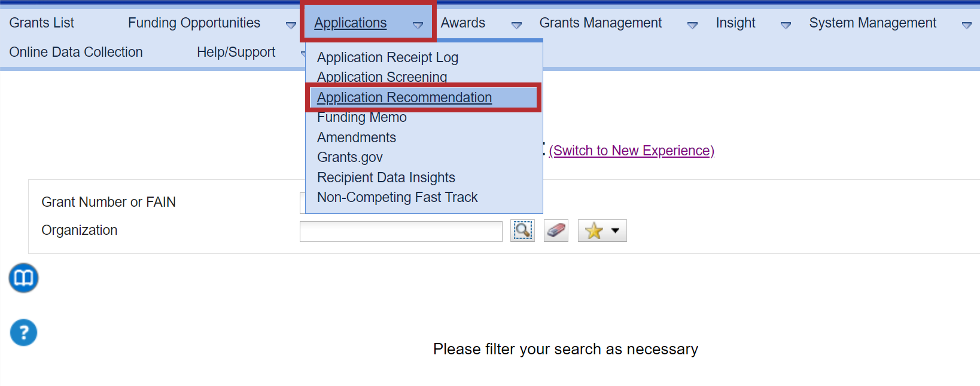Click the gold star favorites icon
980x386 pixels.
594,231
